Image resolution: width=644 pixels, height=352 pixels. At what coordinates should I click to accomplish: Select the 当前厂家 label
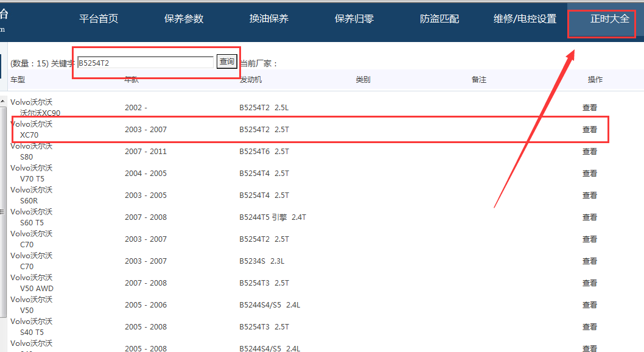pyautogui.click(x=259, y=64)
